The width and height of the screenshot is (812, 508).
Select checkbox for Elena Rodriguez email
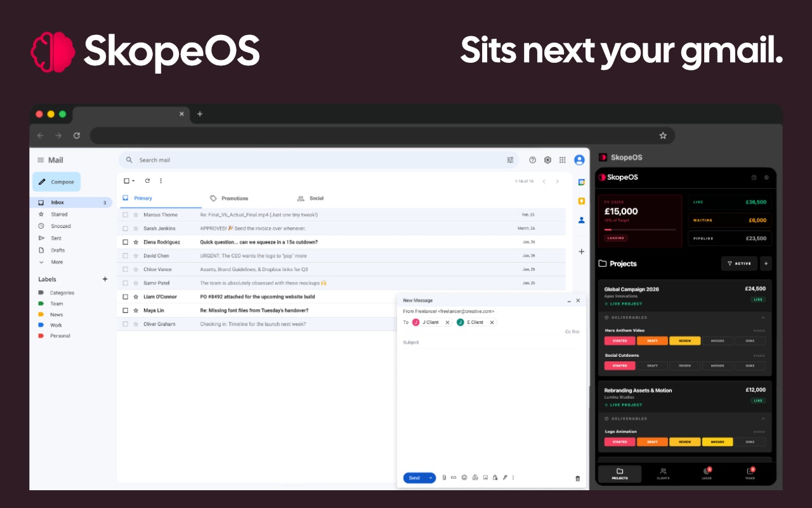[126, 242]
